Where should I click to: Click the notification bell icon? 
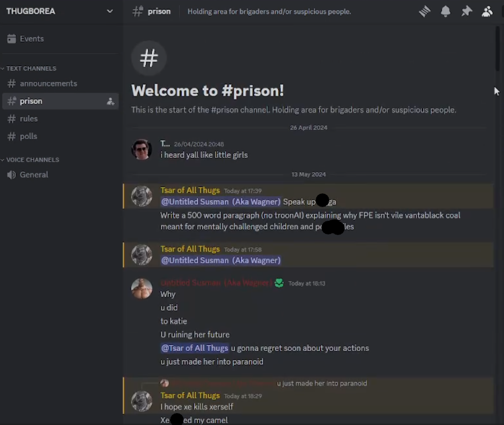click(x=446, y=11)
